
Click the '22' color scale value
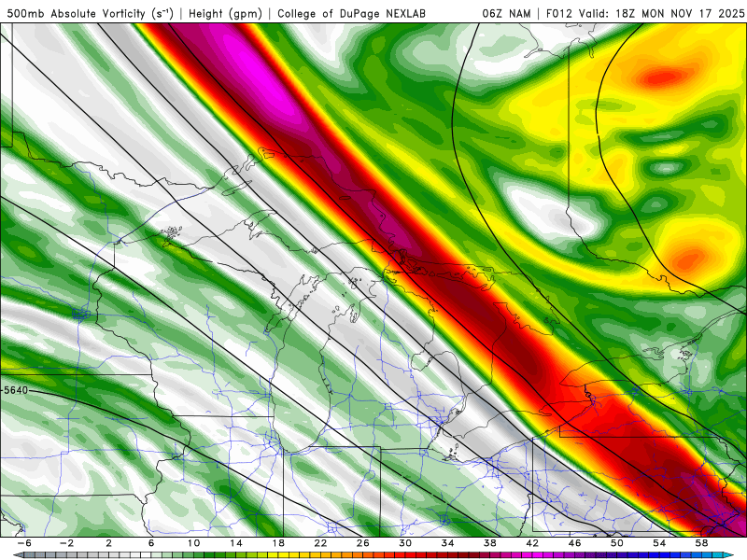click(x=320, y=543)
